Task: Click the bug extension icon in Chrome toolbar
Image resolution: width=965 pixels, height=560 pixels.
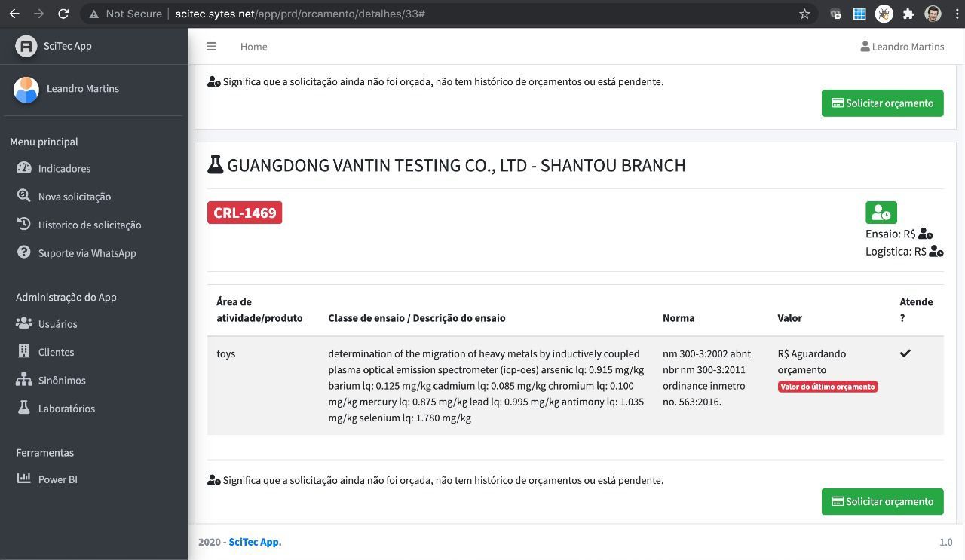Action: 884,14
